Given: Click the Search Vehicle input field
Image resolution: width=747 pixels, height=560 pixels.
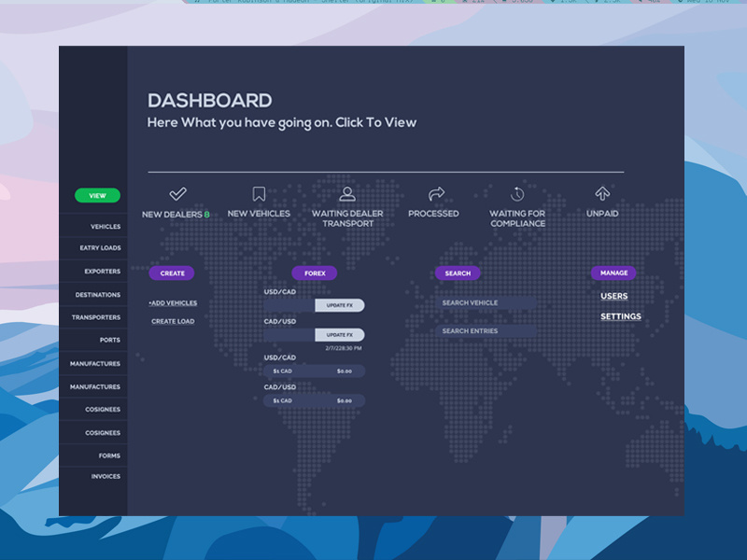Looking at the screenshot, I should 486,303.
